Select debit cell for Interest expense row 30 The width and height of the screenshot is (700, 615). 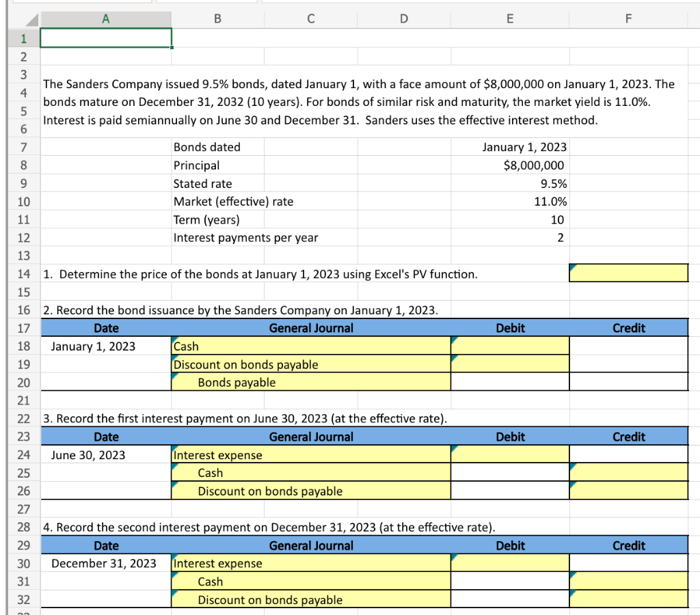pos(510,563)
